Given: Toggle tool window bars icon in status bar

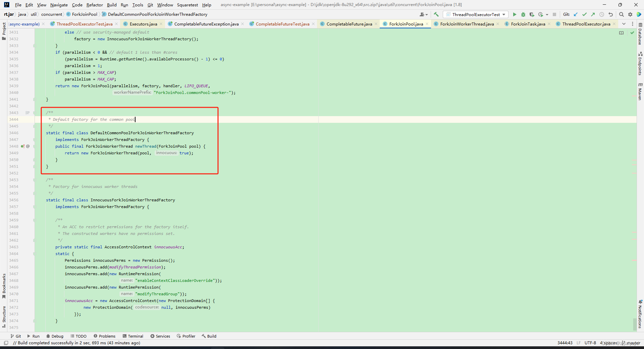Looking at the screenshot, I should 6,343.
